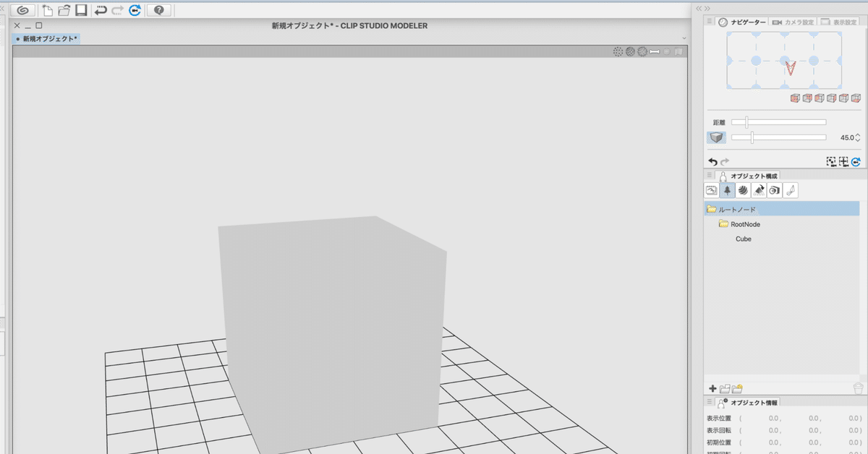The height and width of the screenshot is (454, 868).
Task: Create new folder with star-folder icon
Action: coord(738,389)
